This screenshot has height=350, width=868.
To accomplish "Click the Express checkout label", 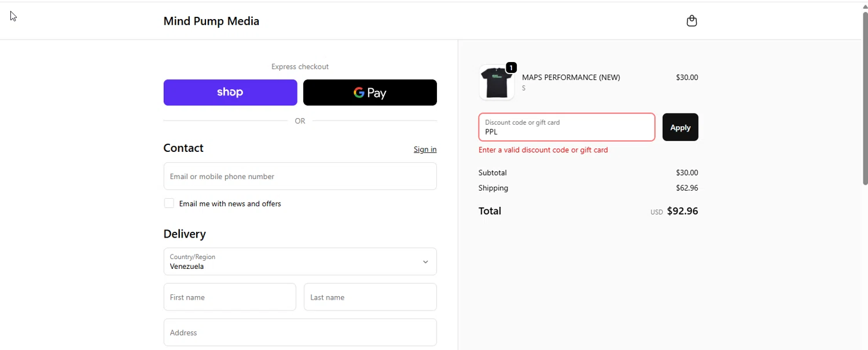I will pyautogui.click(x=300, y=67).
